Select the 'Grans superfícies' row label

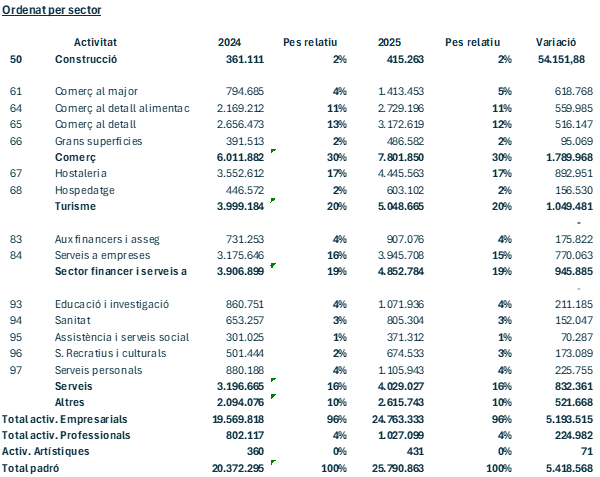click(98, 141)
